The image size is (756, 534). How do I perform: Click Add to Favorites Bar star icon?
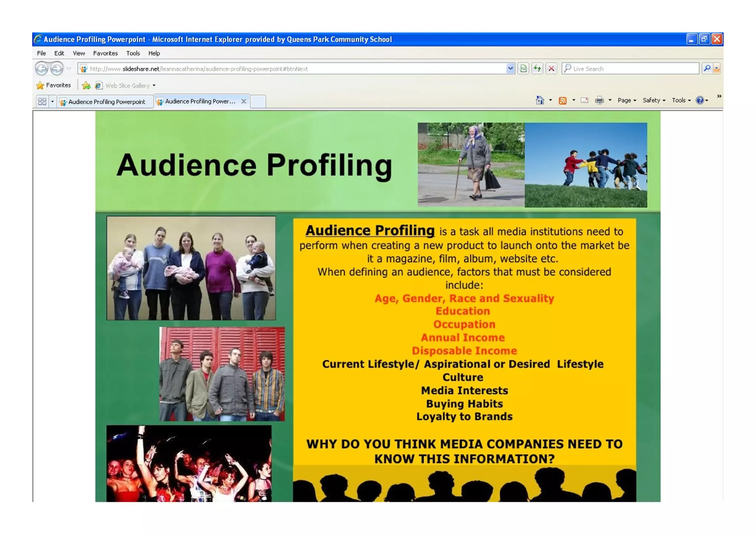86,86
